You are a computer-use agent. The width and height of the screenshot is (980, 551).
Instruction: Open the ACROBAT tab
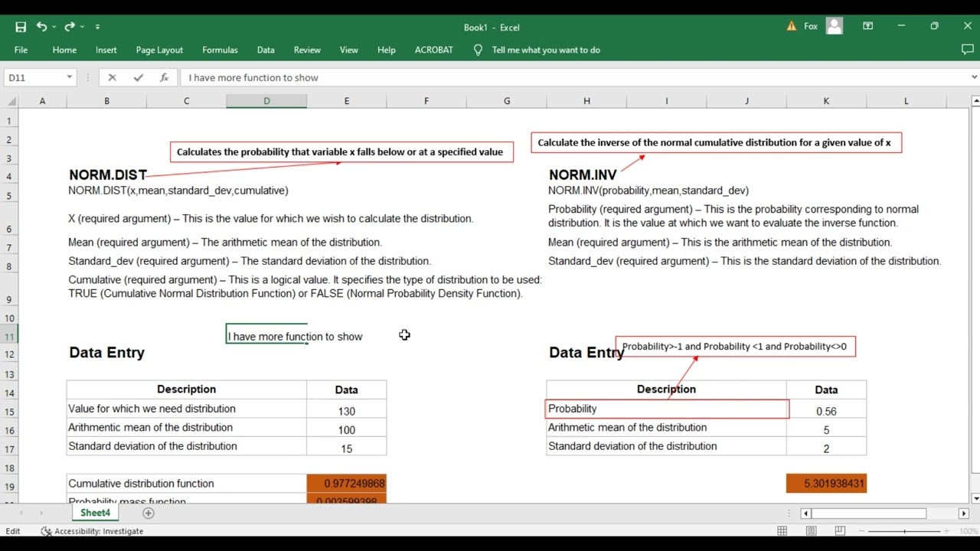click(x=434, y=50)
